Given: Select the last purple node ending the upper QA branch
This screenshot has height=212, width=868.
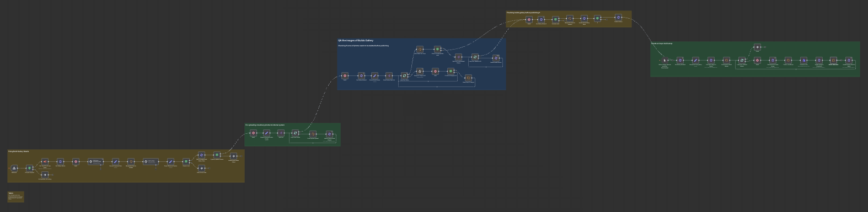Looking at the screenshot, I should pyautogui.click(x=496, y=58).
